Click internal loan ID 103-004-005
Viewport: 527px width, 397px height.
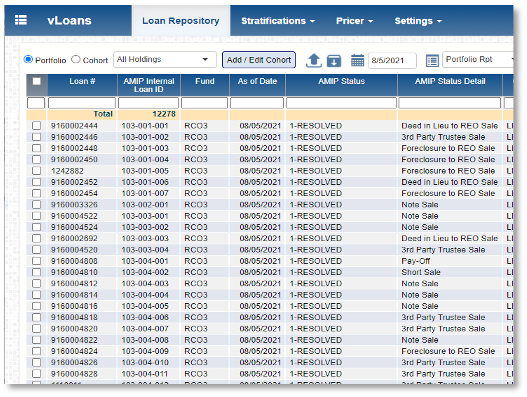[x=145, y=306]
